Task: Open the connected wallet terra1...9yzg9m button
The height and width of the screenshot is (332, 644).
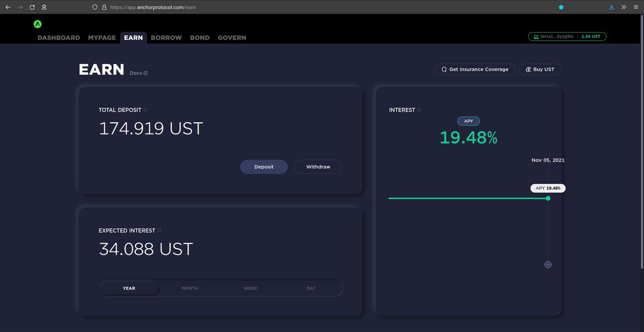Action: coord(567,36)
